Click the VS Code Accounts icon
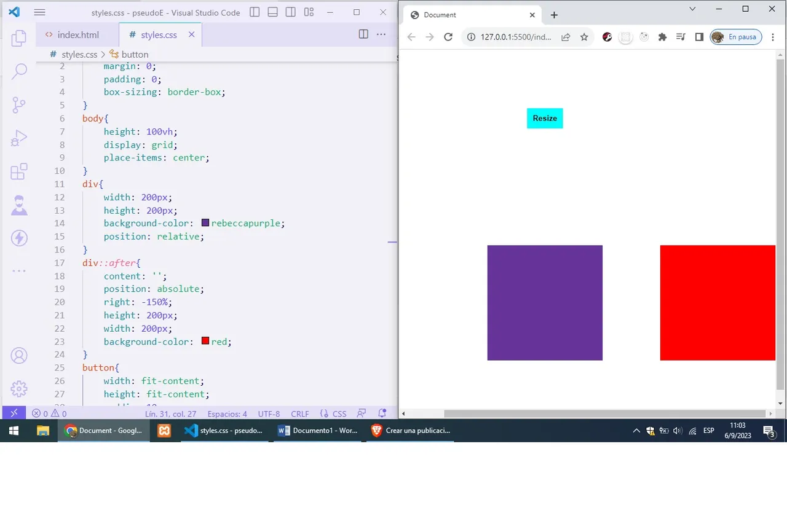Screen dimensions: 787x532 pos(19,355)
